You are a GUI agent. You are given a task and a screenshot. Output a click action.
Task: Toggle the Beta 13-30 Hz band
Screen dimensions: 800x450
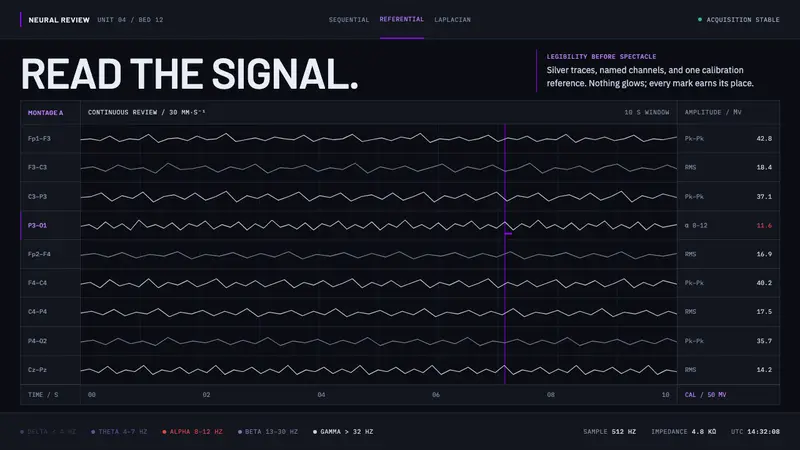point(268,432)
